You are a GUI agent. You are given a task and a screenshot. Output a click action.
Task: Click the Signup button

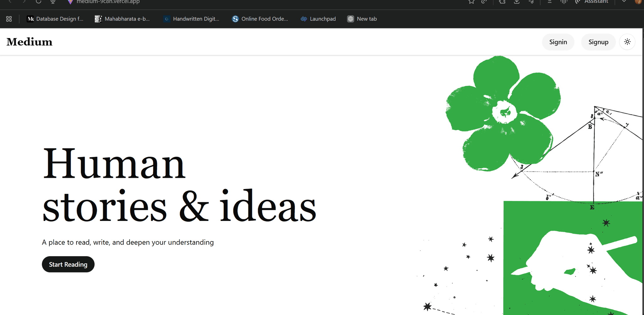(598, 42)
